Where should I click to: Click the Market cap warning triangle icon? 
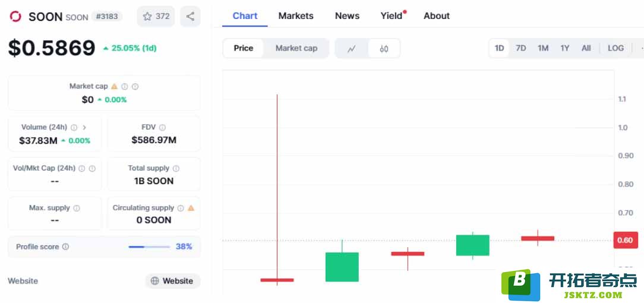pos(114,86)
